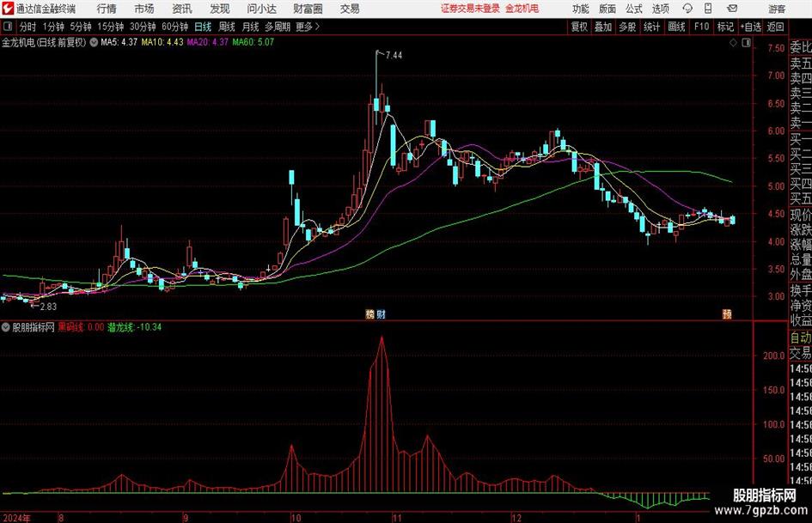The height and width of the screenshot is (523, 812).
Task: Click the red 金龙机电 stock name in title bar
Action: point(522,9)
